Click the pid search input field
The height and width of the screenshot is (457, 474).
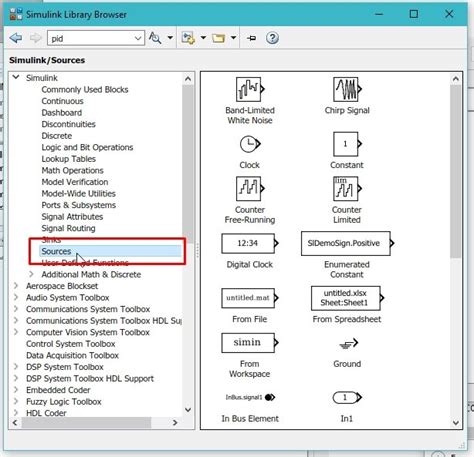coord(91,38)
